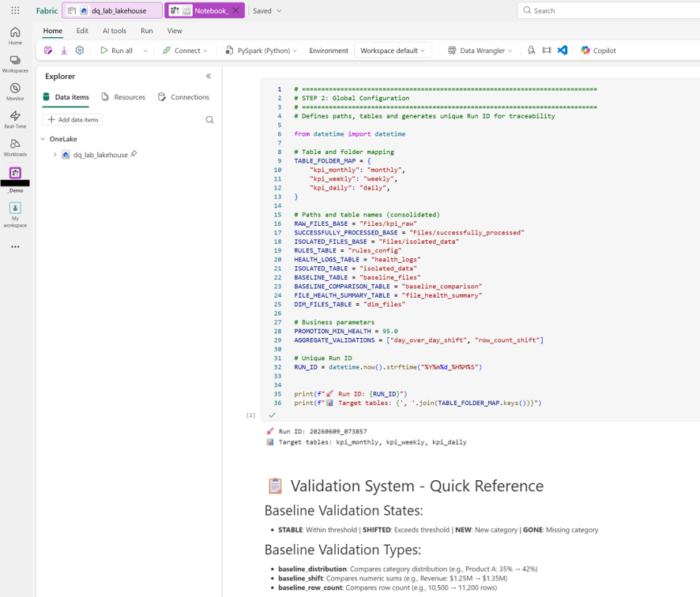The width and height of the screenshot is (700, 597).
Task: Open the app launcher grid icon
Action: [x=15, y=10]
